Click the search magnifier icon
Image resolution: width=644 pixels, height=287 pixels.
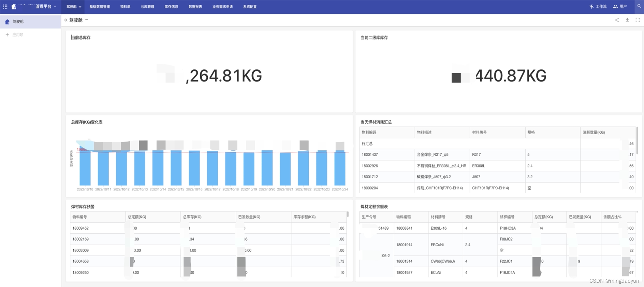pos(639,6)
